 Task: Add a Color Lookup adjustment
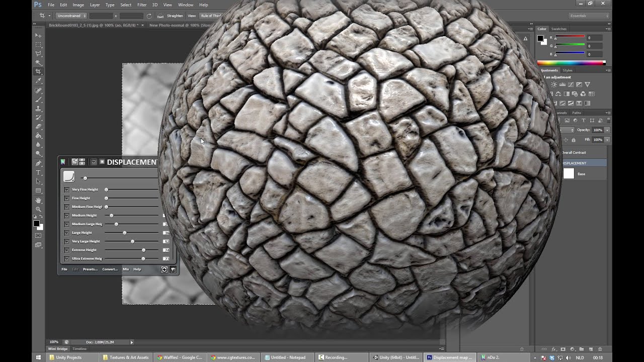click(592, 94)
